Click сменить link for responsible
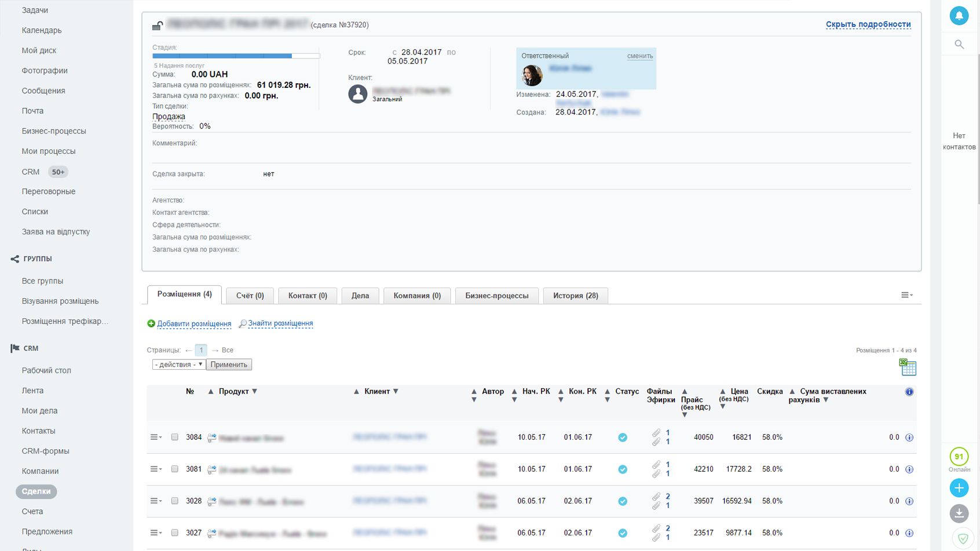 tap(640, 56)
